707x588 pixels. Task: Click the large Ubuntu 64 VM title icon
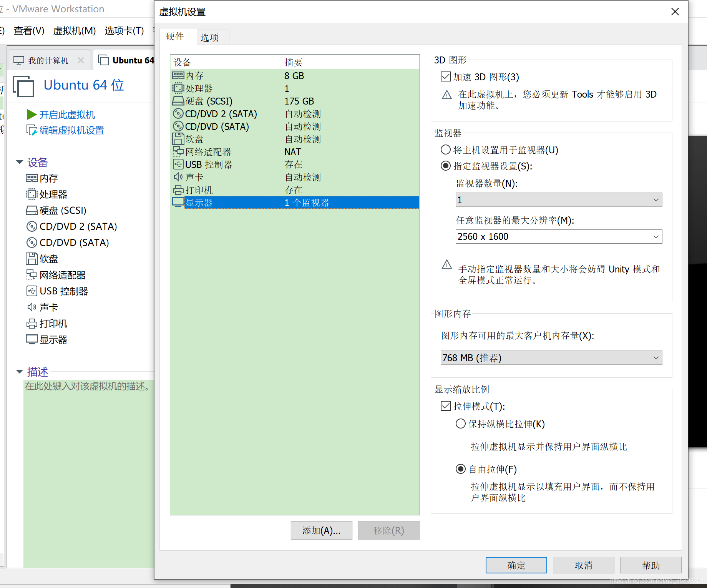pos(23,86)
